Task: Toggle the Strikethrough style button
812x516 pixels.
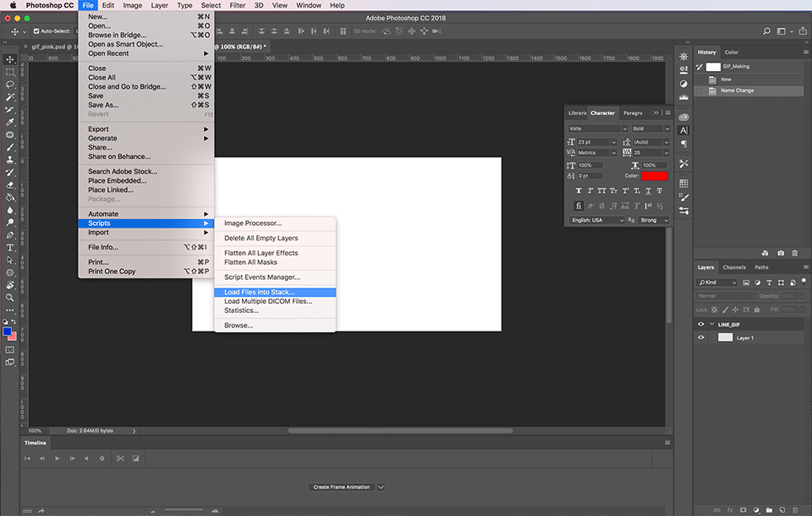Action: click(x=659, y=190)
